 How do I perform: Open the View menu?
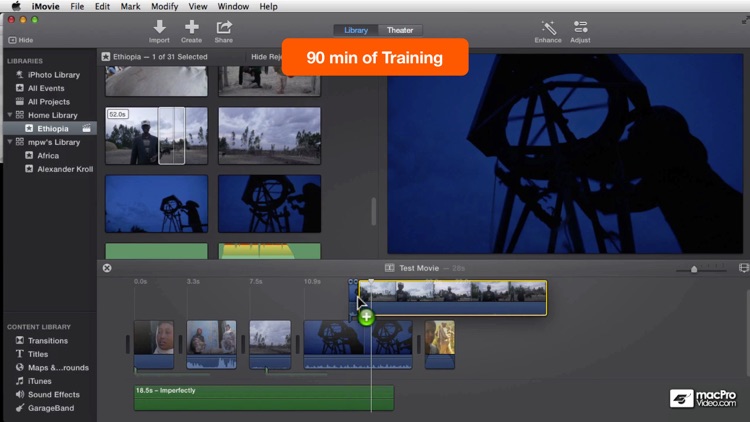coord(198,6)
